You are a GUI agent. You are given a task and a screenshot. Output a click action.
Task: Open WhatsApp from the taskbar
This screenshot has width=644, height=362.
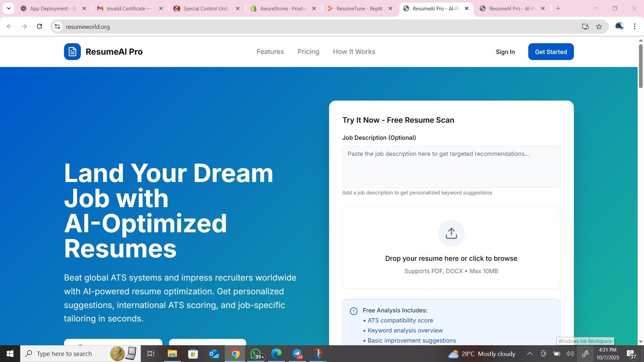pos(256,354)
